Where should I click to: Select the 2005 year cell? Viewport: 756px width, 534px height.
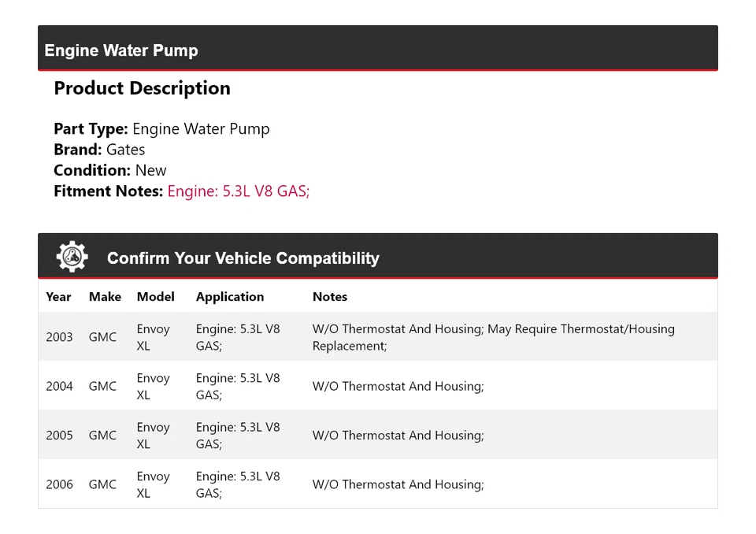point(59,435)
